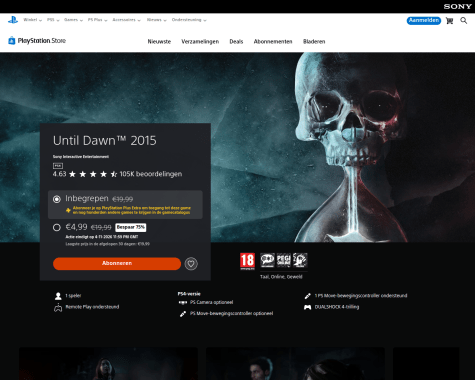Click the 105K beoordelingen link

pyautogui.click(x=151, y=174)
